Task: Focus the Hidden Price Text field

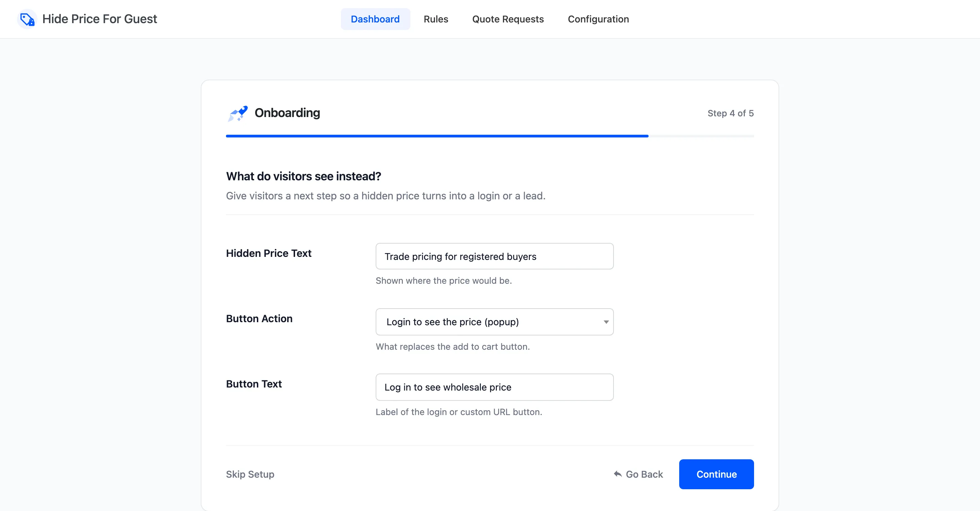Action: [x=494, y=256]
